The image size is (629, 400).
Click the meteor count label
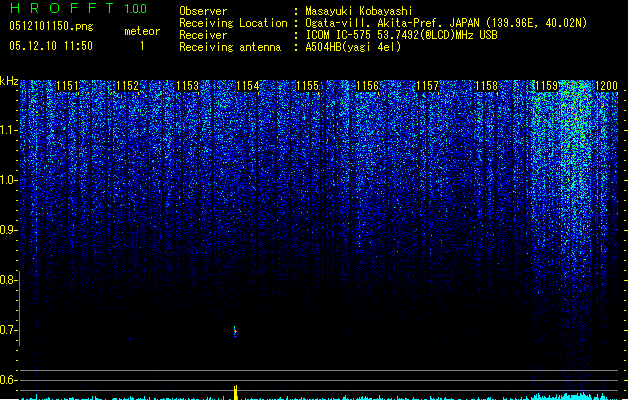(142, 31)
